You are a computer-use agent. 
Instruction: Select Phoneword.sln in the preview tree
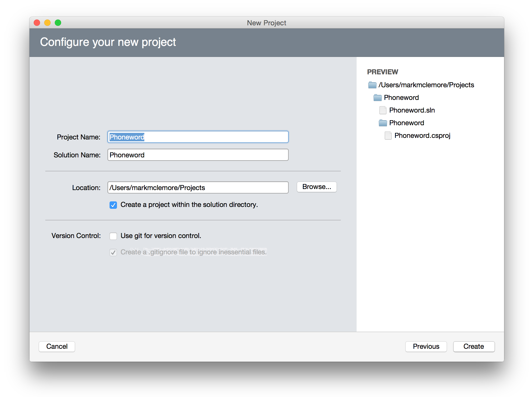(x=412, y=110)
